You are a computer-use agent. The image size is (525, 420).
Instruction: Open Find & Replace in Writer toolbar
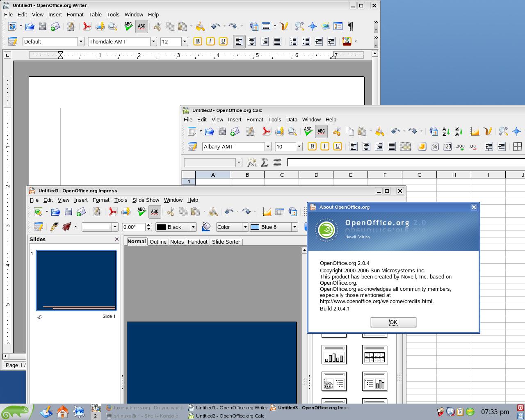point(300,27)
